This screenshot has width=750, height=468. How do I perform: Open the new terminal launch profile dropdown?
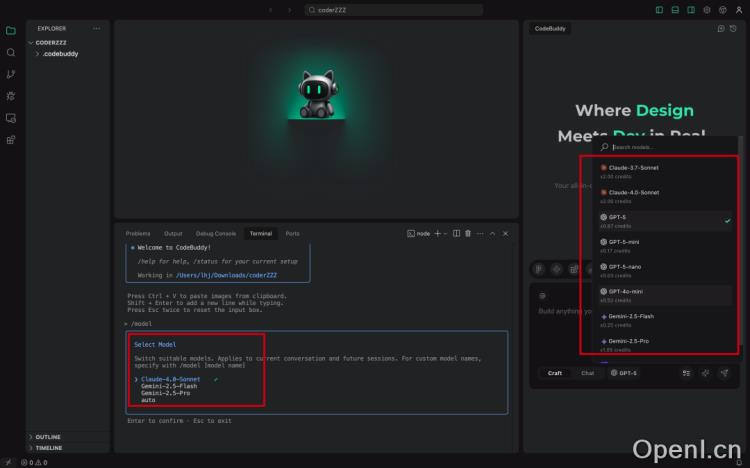click(x=445, y=234)
